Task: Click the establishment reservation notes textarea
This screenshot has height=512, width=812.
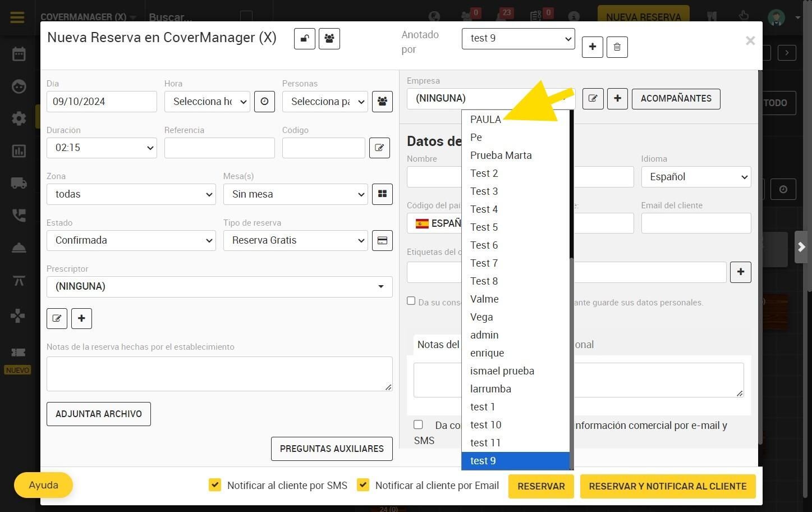Action: [x=219, y=374]
